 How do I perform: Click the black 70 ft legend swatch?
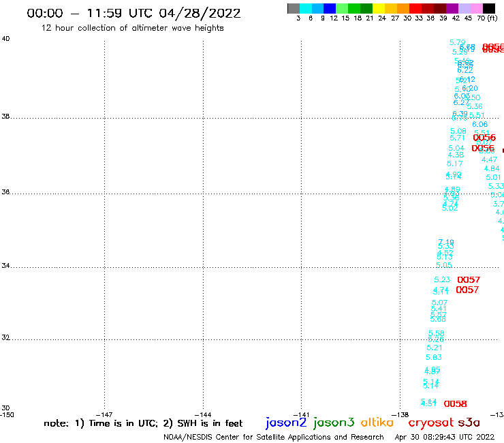point(488,8)
